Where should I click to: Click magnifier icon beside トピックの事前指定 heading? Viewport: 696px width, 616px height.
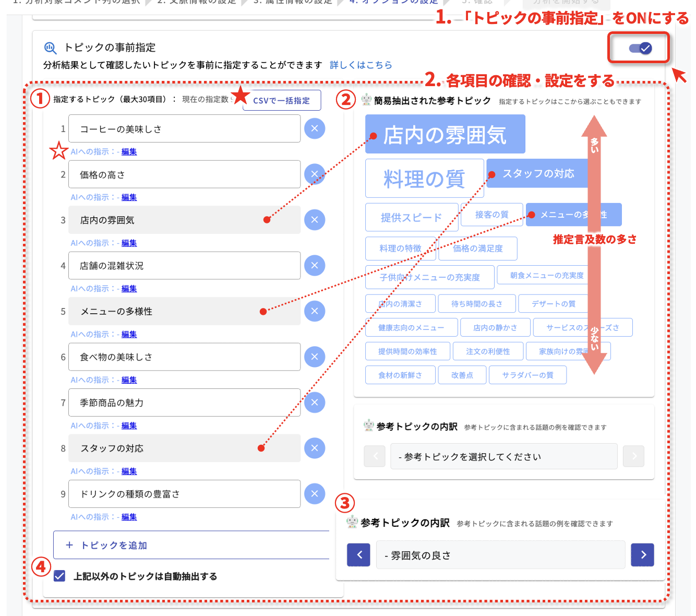(50, 48)
